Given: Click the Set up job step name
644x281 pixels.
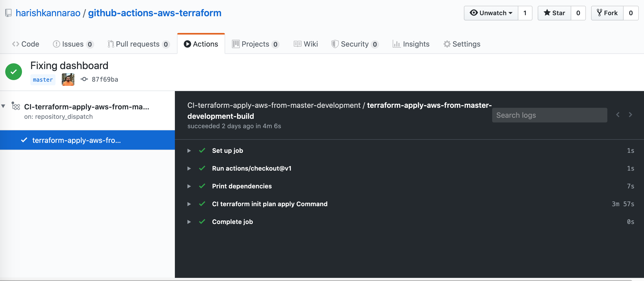Looking at the screenshot, I should [227, 150].
